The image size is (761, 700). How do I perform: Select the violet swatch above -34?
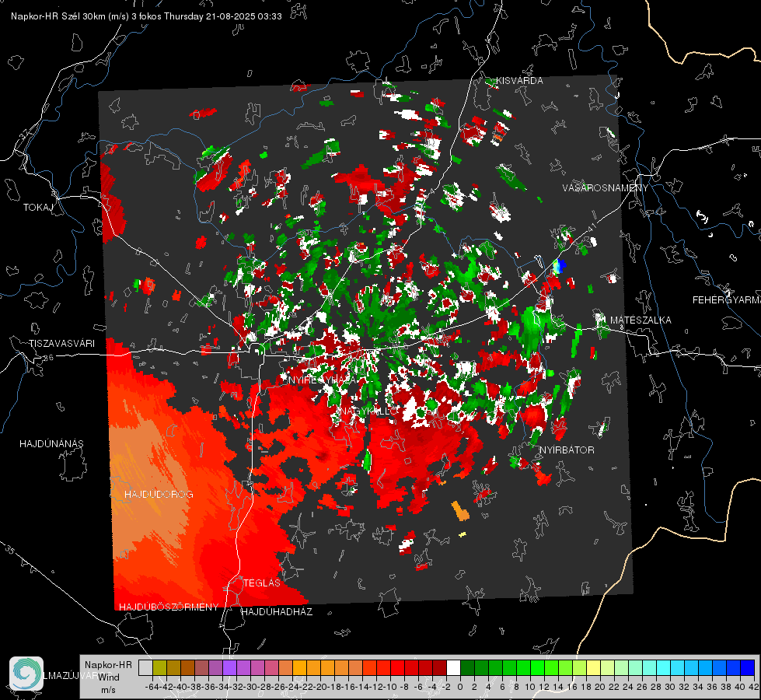[x=229, y=668]
